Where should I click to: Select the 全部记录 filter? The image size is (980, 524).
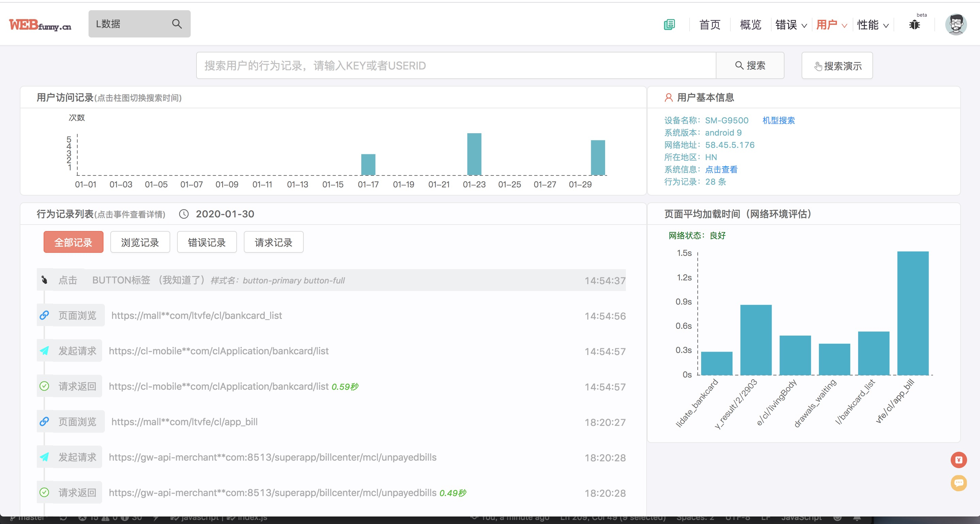point(74,242)
